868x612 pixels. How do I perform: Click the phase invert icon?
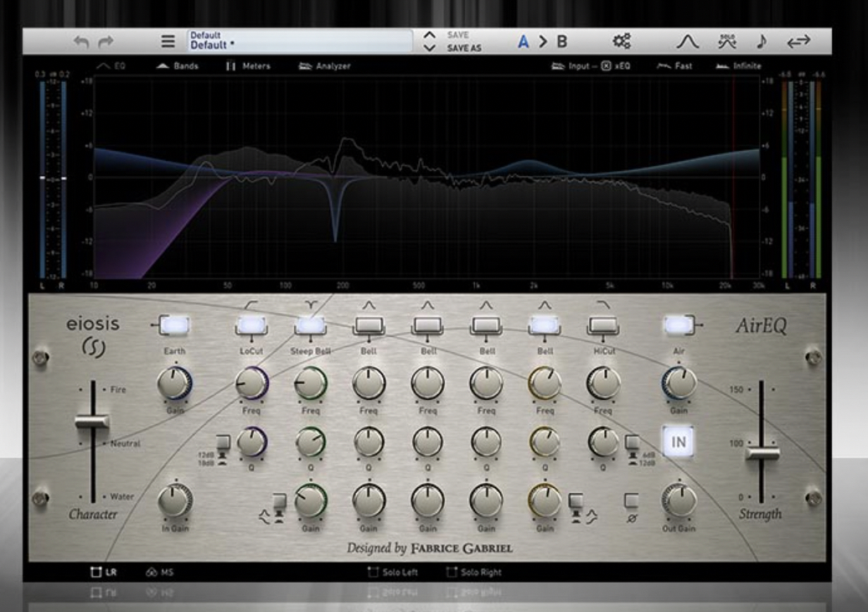tap(632, 518)
